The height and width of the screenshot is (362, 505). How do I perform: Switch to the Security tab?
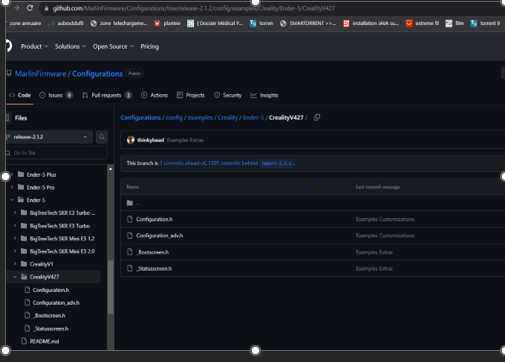228,95
